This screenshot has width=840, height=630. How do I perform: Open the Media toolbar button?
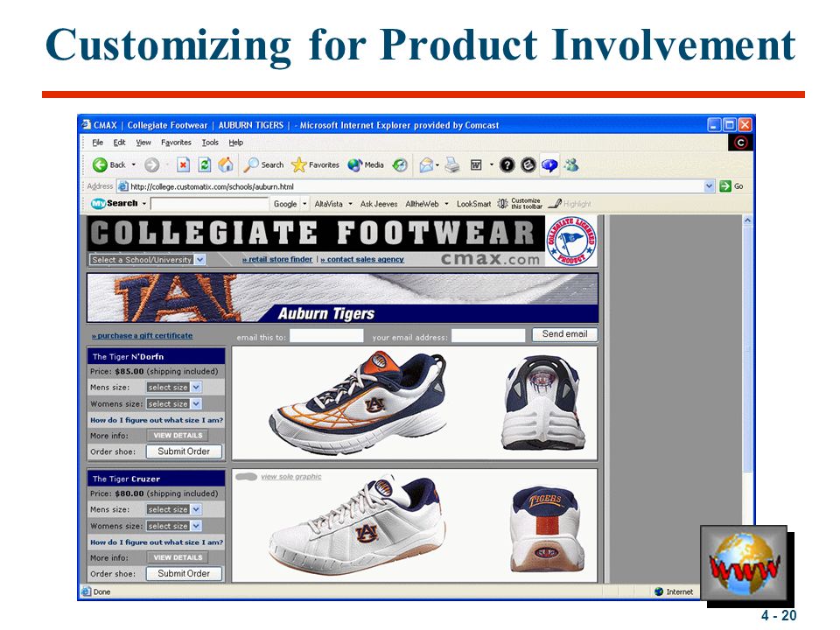[366, 165]
